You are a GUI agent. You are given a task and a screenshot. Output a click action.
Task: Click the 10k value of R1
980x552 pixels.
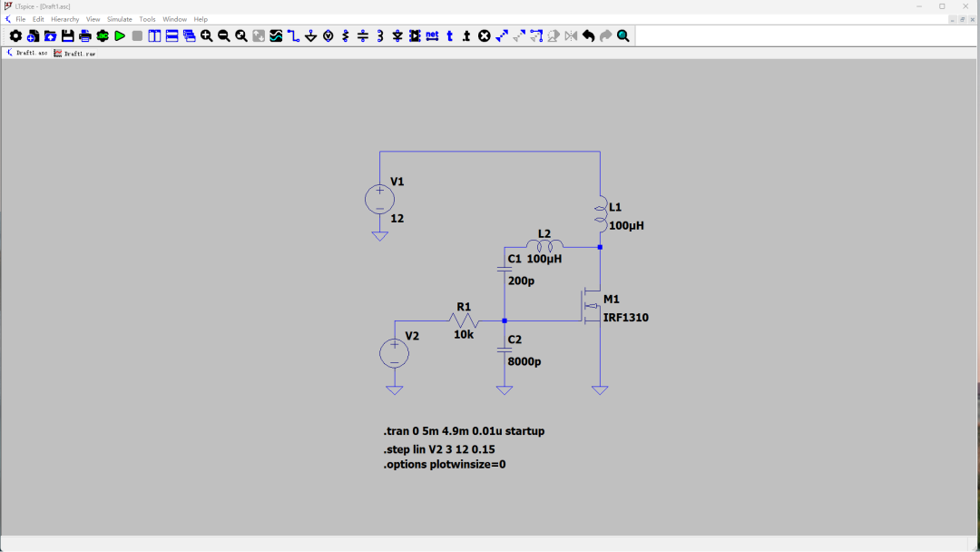[464, 335]
